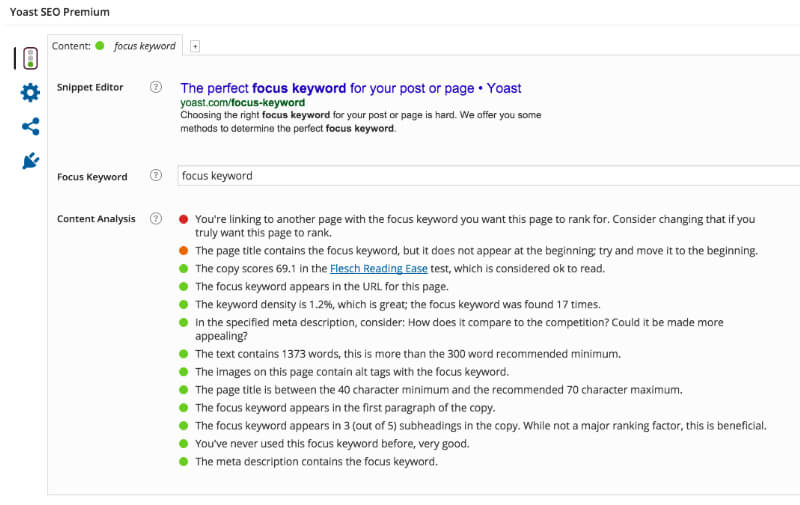Click the red bullet for linking warning

(x=184, y=219)
